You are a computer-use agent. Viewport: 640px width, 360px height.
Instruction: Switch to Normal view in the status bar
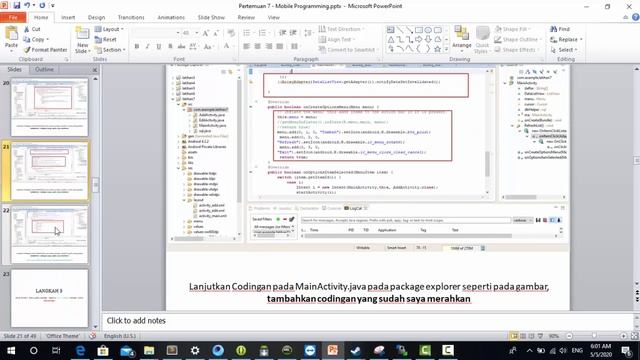(514, 336)
